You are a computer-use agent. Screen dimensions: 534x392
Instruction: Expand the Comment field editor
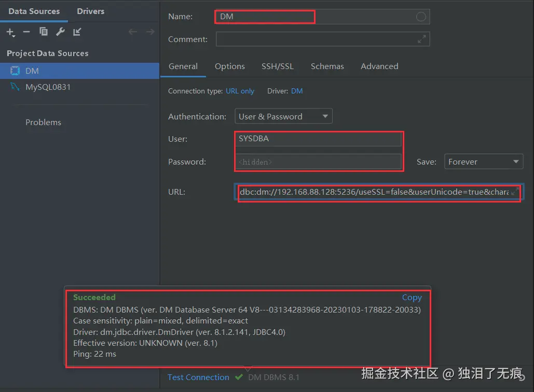click(x=421, y=39)
